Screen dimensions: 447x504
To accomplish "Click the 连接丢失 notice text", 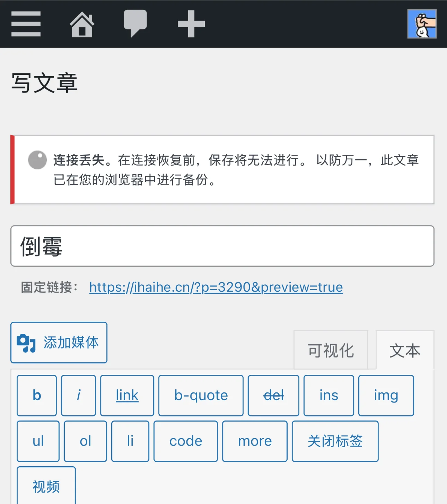I will pos(236,170).
